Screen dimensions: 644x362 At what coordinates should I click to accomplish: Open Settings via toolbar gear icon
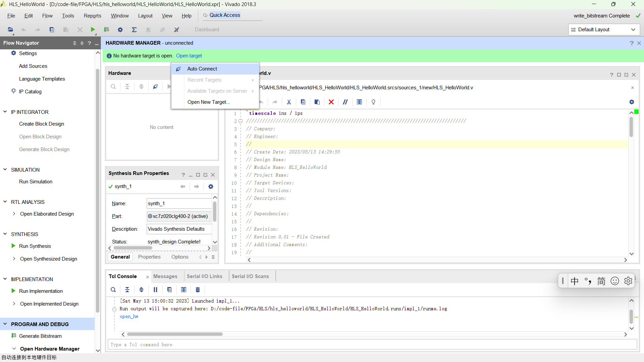120,30
